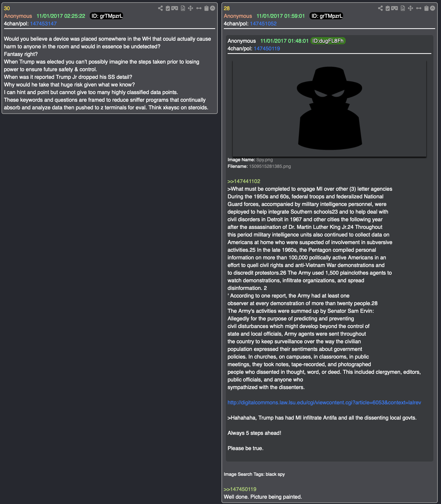Image resolution: width=441 pixels, height=504 pixels.
Task: Click the image file icon on post 30
Action: click(183, 8)
